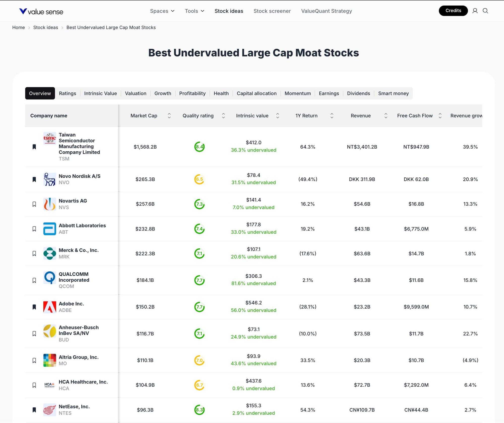
Task: Click the TSMC company logo
Action: [50, 138]
